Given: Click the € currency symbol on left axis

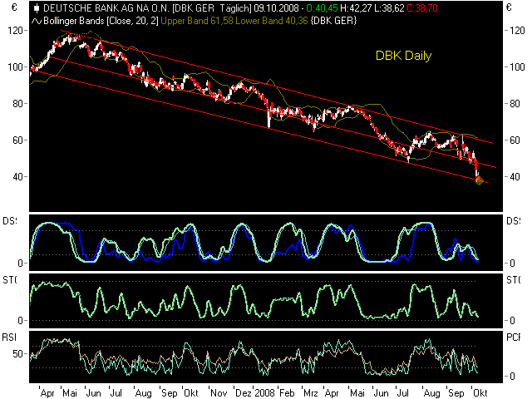Looking at the screenshot, I should coord(14,7).
